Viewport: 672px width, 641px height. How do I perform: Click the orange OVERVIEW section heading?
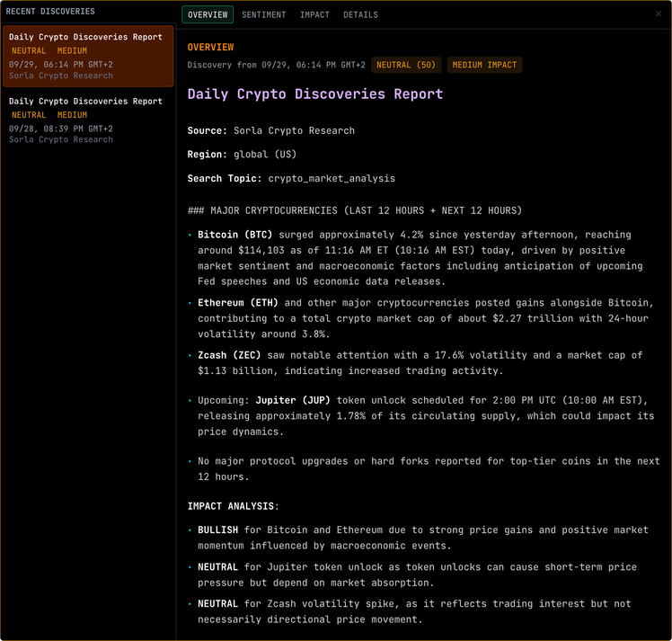210,47
